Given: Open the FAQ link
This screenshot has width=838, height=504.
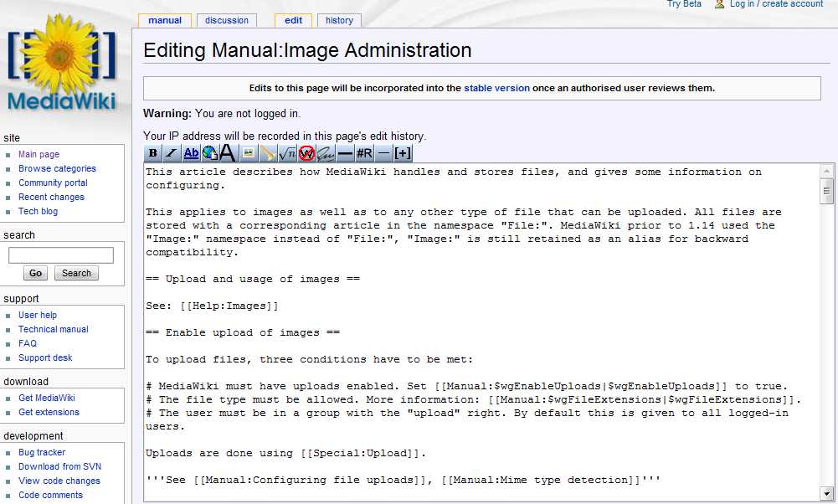Looking at the screenshot, I should coord(28,343).
